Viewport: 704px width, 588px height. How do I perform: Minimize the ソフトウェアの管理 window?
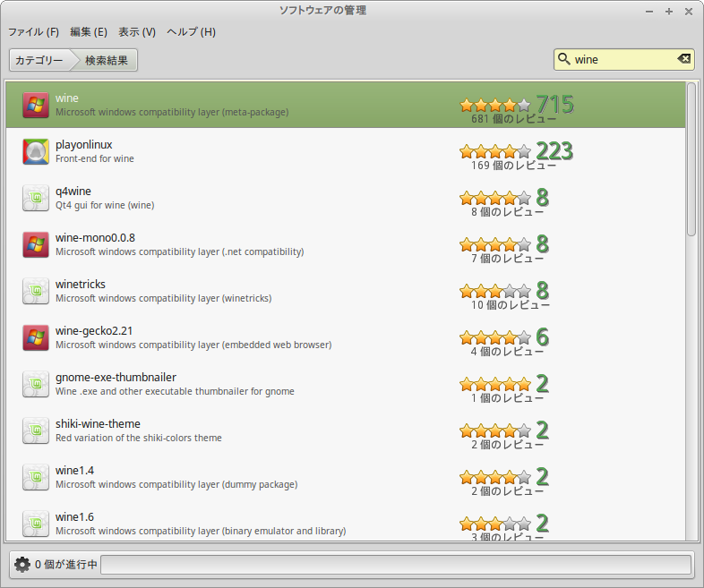pyautogui.click(x=649, y=12)
